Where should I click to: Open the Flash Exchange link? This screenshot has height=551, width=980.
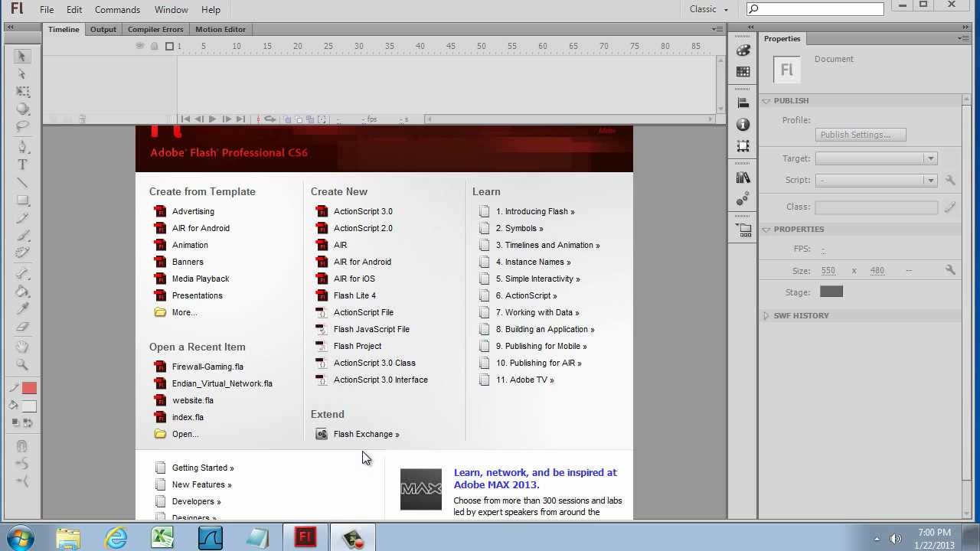tap(366, 434)
